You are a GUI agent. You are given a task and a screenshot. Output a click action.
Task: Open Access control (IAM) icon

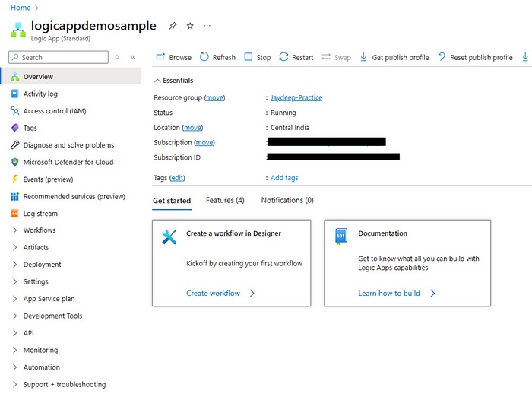click(14, 111)
